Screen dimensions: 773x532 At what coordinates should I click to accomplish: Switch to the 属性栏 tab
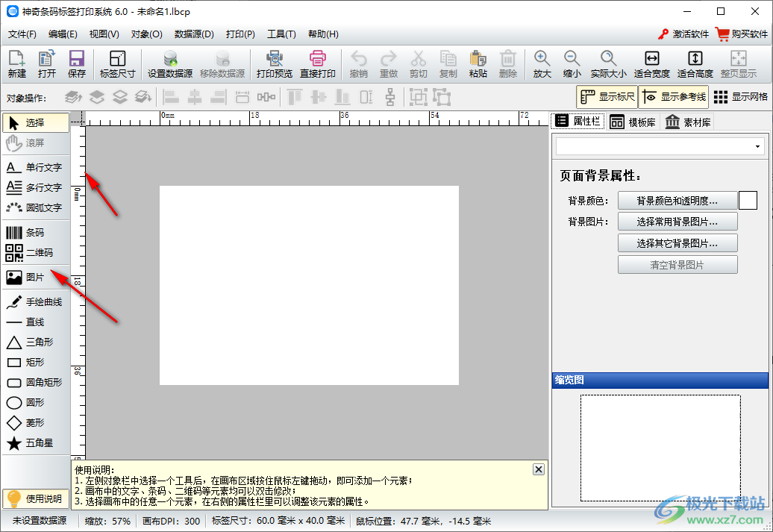578,122
